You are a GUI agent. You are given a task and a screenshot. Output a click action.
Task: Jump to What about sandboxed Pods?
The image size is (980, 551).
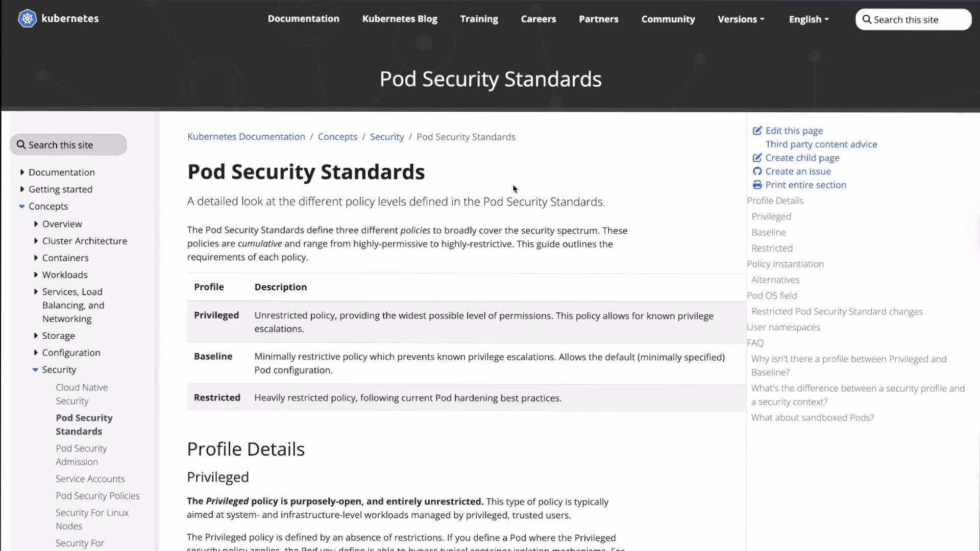pyautogui.click(x=813, y=417)
